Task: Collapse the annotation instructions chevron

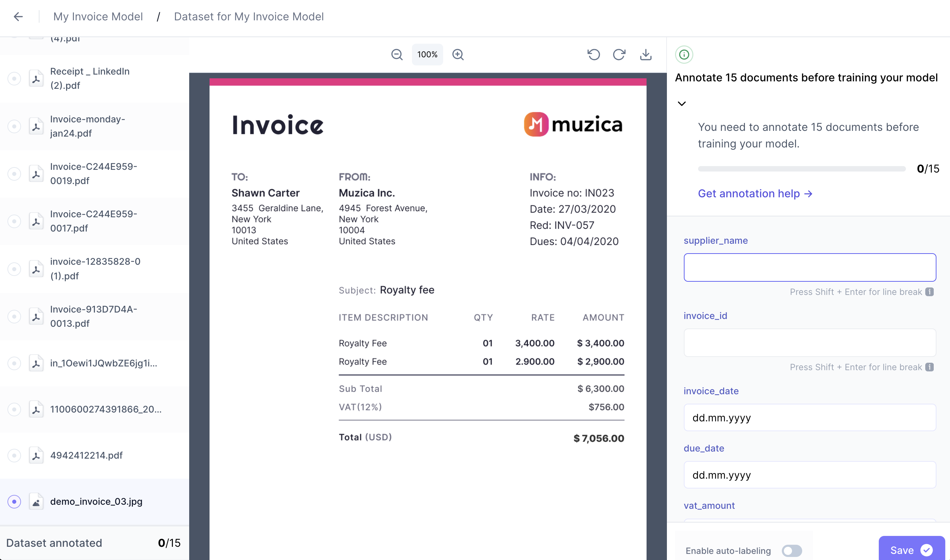Action: 681,103
